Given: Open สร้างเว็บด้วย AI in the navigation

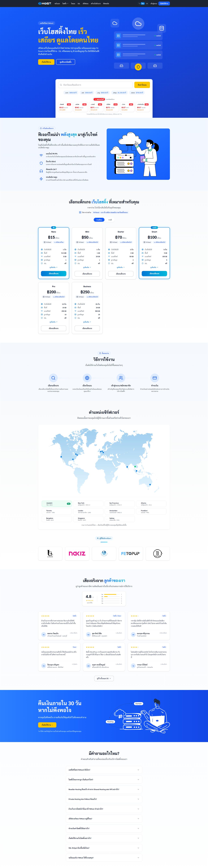Looking at the screenshot, I should pos(96,3).
